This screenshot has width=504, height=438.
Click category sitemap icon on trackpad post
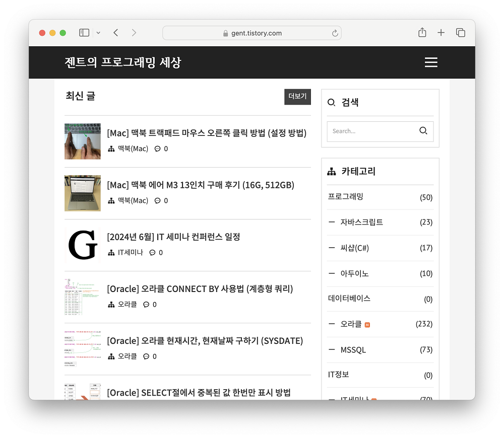tap(111, 149)
